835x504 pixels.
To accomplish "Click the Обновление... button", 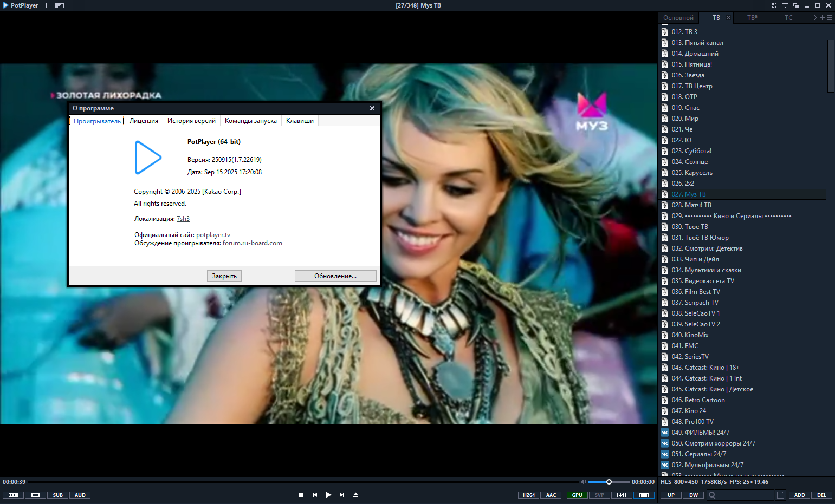I will click(x=335, y=276).
